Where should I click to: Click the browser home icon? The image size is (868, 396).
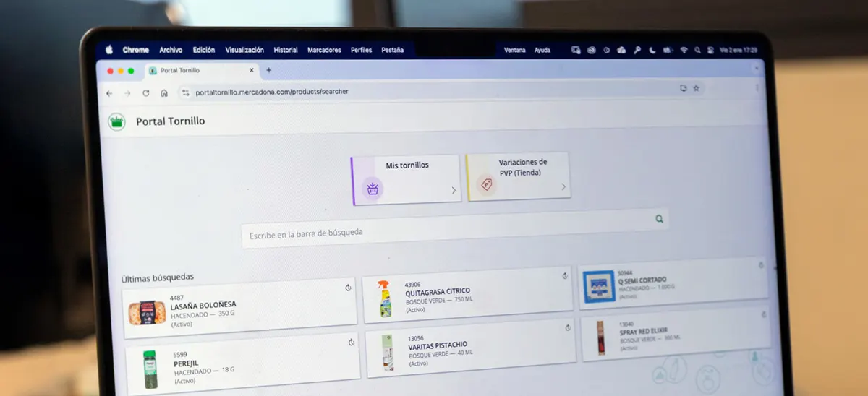(164, 93)
